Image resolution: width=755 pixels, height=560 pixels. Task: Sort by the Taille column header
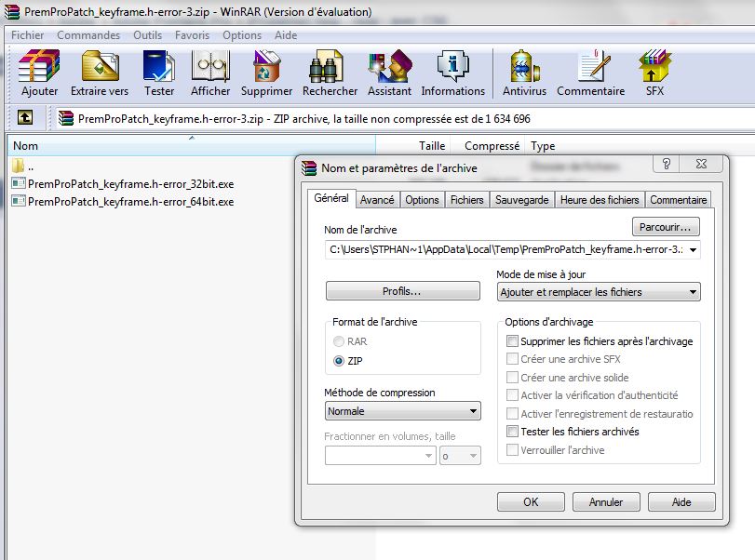[413, 146]
